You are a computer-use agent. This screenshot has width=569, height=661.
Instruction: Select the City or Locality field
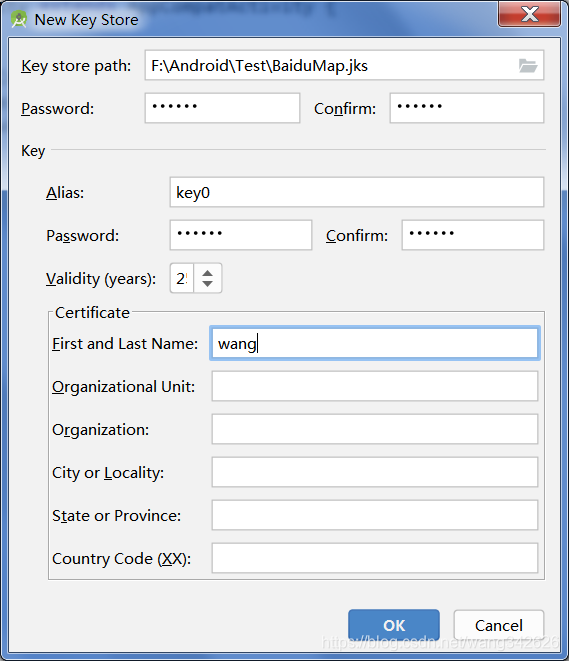point(375,472)
